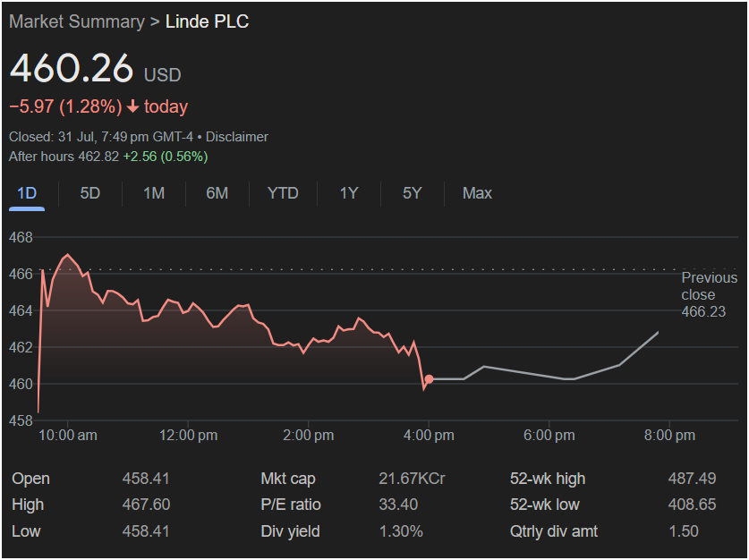Show the 6M price chart
Screen dimensions: 749x560
(x=217, y=193)
